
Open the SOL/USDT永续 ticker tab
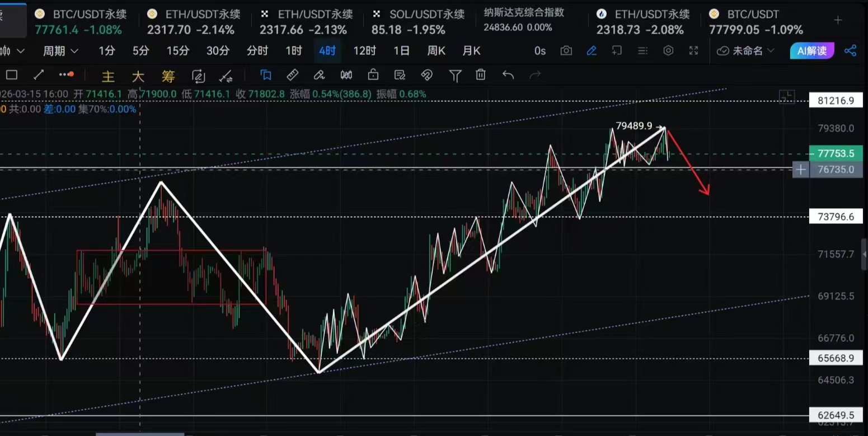point(419,21)
